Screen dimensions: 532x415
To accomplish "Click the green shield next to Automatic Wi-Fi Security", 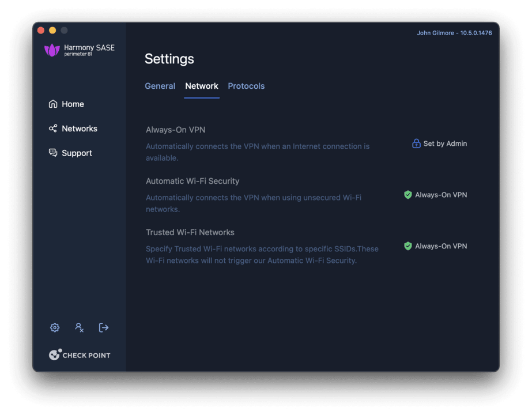I will [x=408, y=195].
